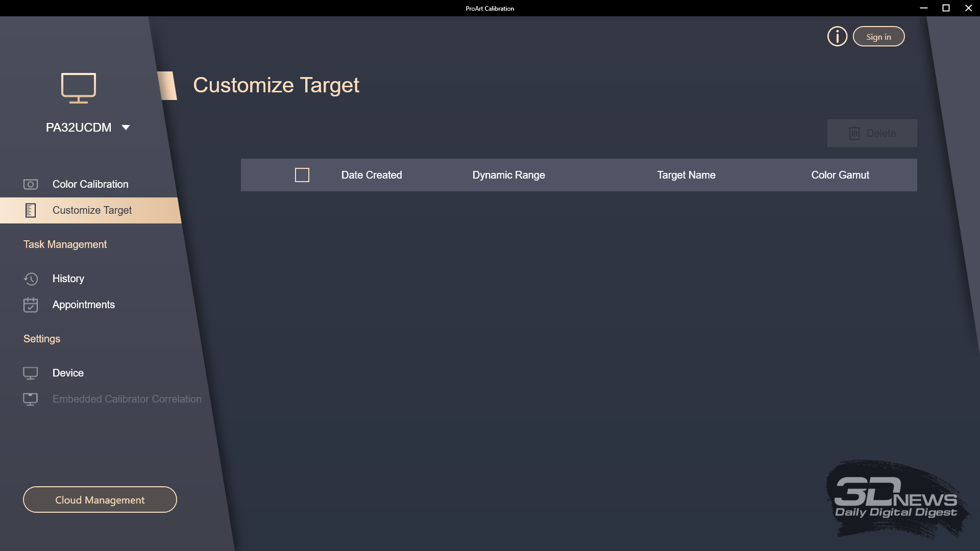Click the History clock icon
980x551 pixels.
coord(31,279)
